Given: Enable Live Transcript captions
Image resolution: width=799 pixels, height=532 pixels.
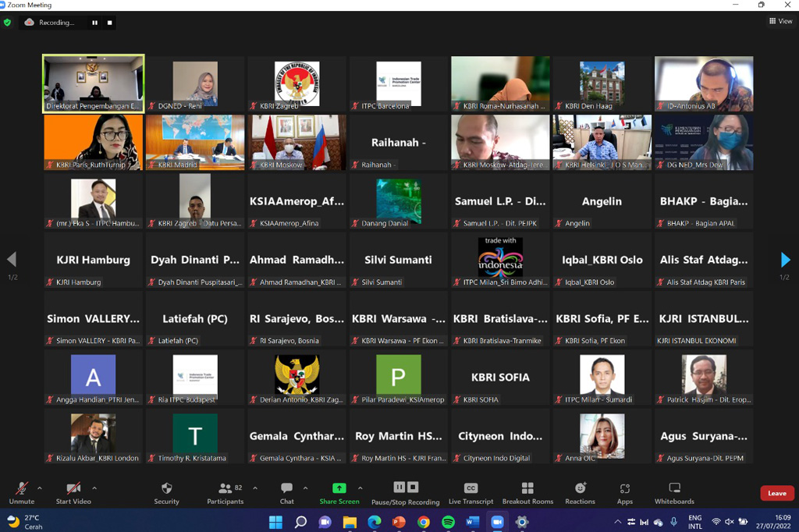Looking at the screenshot, I should click(x=471, y=492).
